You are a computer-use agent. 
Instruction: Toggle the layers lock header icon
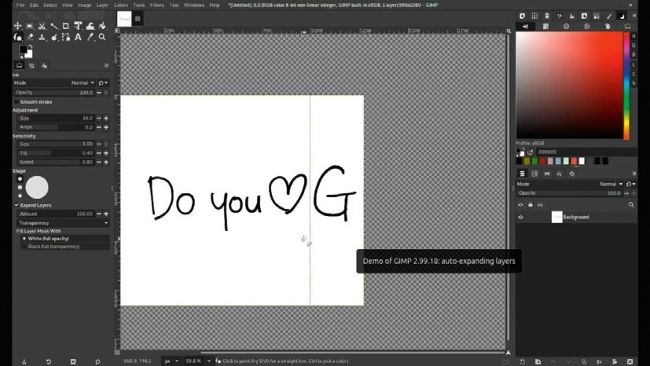point(530,205)
